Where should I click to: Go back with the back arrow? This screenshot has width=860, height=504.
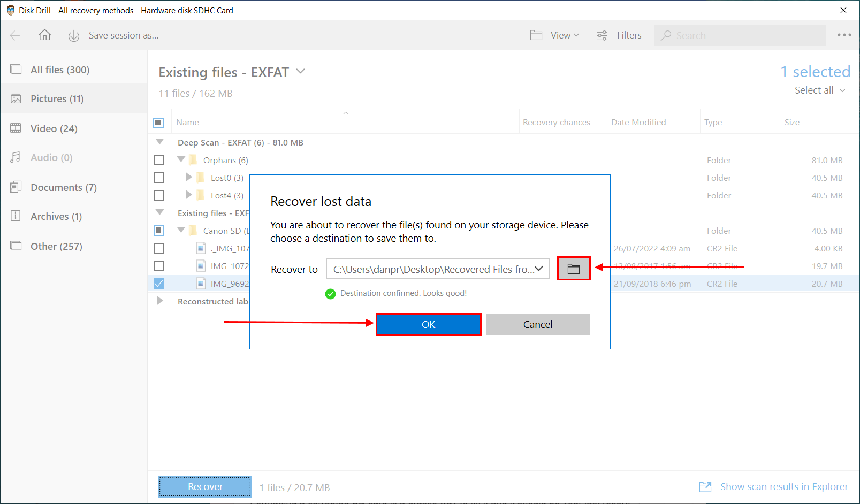(15, 35)
